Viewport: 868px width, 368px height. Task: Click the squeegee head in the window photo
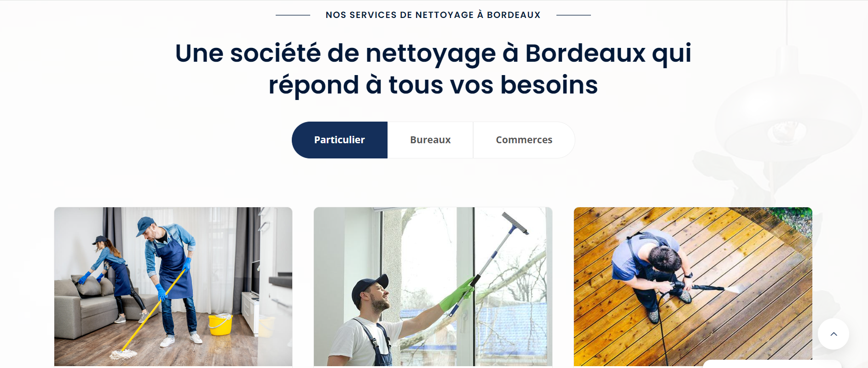click(x=515, y=223)
